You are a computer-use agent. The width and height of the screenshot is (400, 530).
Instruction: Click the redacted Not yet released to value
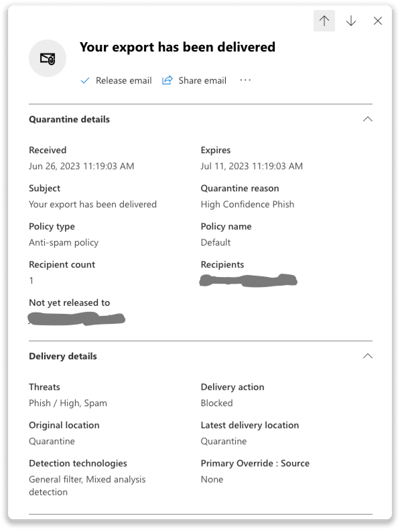(76, 319)
